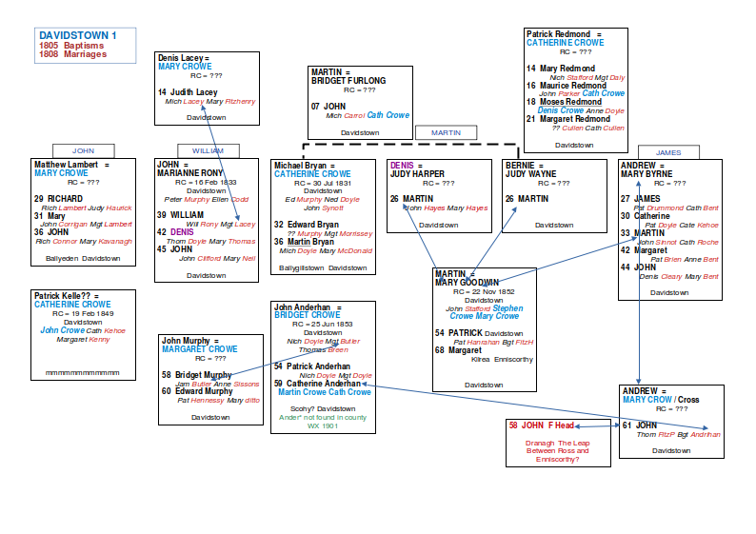Select the boxed WILLIAM label

tap(207, 150)
